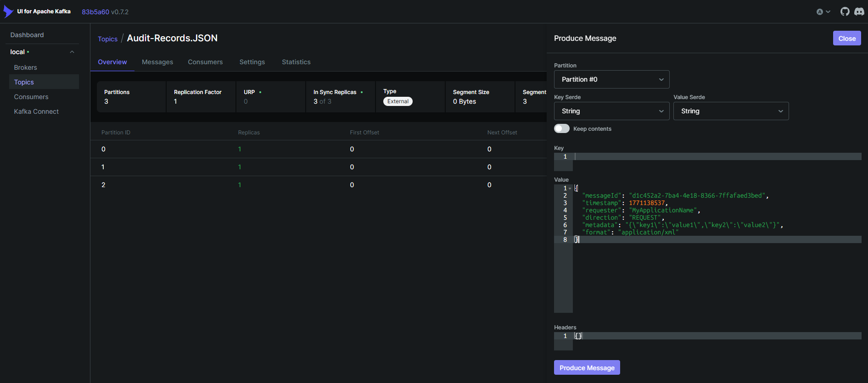This screenshot has width=868, height=383.
Task: Click into the Headers editor field
Action: point(716,336)
